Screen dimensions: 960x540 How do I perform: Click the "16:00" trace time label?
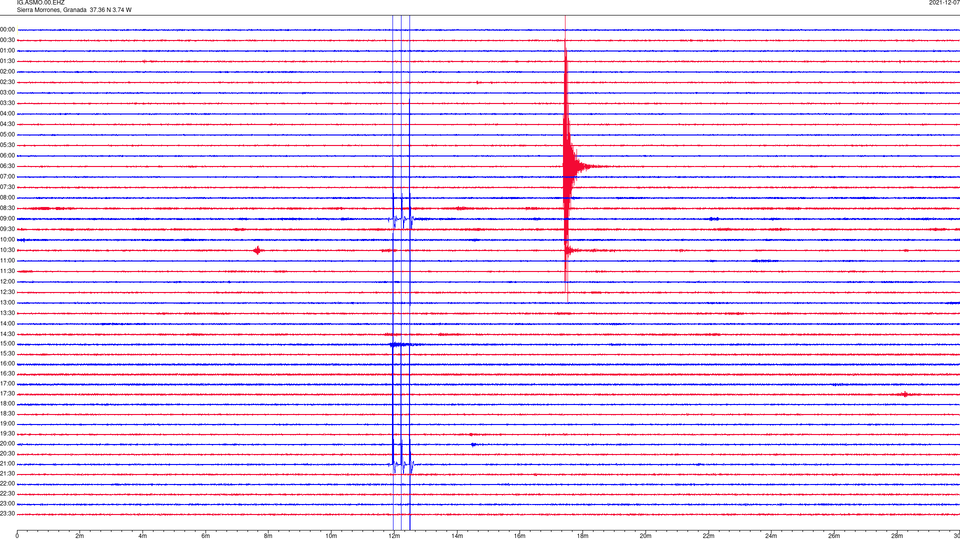click(7, 364)
